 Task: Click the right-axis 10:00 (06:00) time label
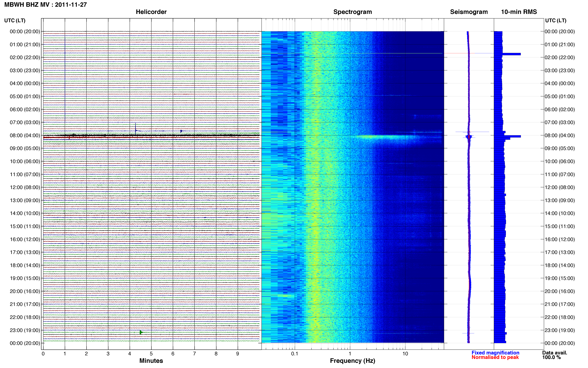click(560, 161)
